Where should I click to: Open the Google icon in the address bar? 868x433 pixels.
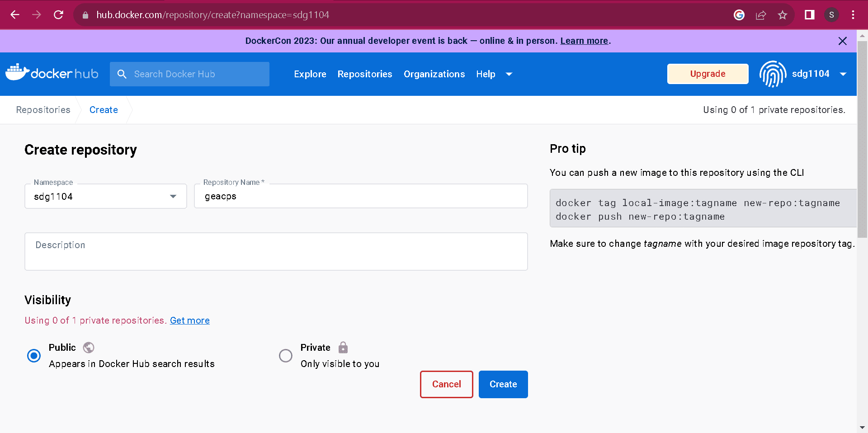tap(739, 15)
